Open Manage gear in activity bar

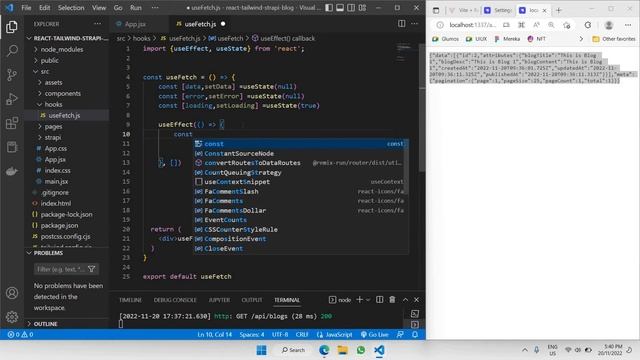[x=12, y=317]
